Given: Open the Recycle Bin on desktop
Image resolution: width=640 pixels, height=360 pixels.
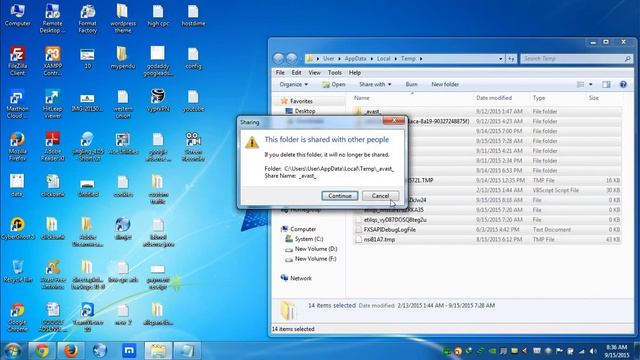Looking at the screenshot, I should (x=18, y=271).
